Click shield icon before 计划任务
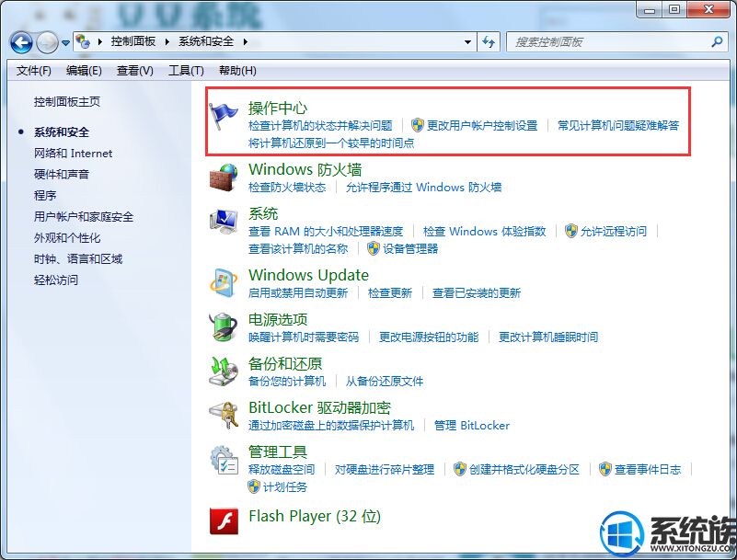737x560 pixels. coord(254,486)
